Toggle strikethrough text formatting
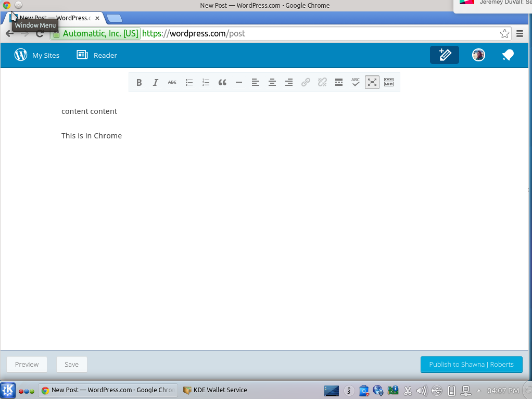 172,82
